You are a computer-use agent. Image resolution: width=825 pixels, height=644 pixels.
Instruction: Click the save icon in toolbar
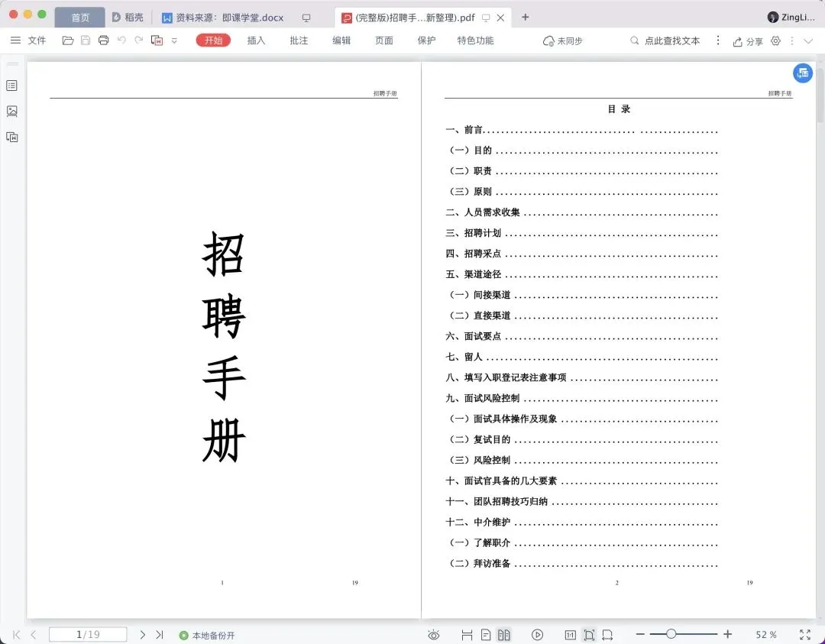(x=86, y=40)
